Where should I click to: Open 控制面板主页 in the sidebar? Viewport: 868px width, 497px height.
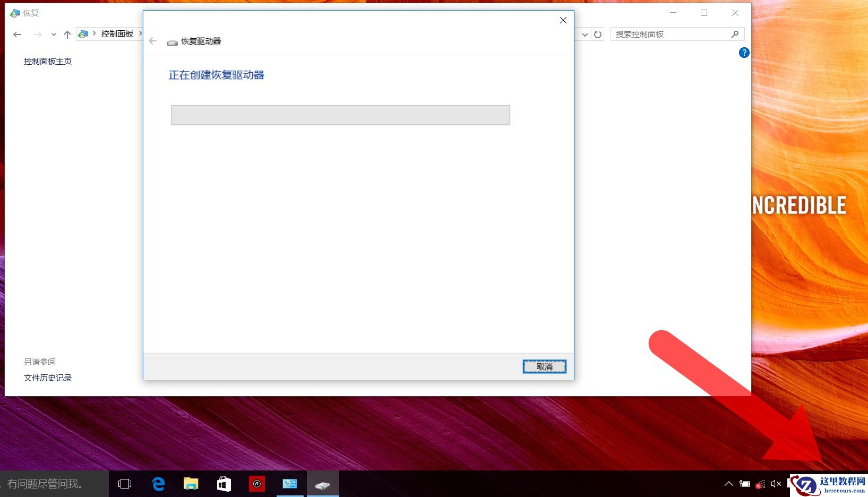pyautogui.click(x=47, y=61)
